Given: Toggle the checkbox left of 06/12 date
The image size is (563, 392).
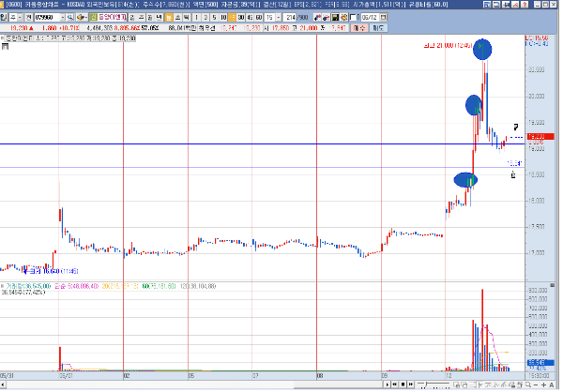Looking at the screenshot, I should (353, 17).
